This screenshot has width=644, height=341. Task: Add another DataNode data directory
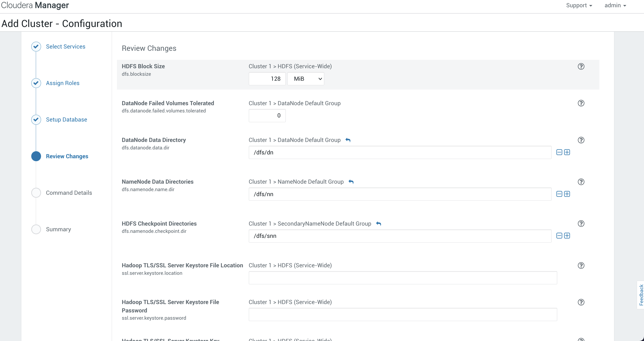point(567,152)
